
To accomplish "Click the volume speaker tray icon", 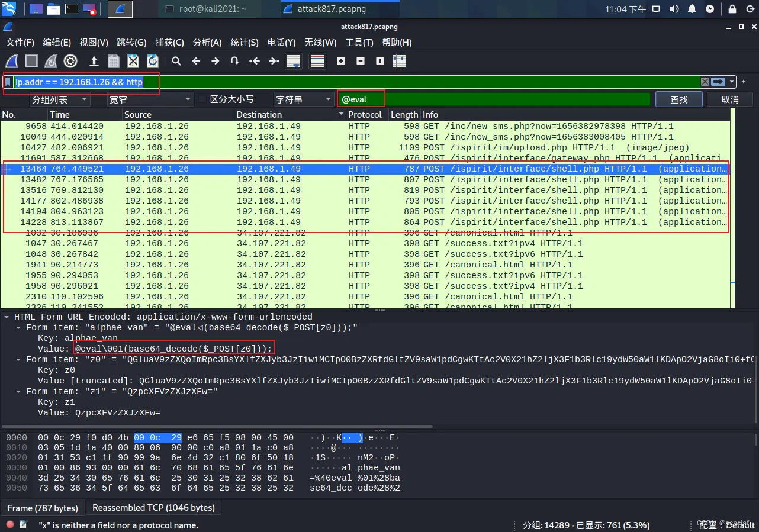I will (674, 9).
